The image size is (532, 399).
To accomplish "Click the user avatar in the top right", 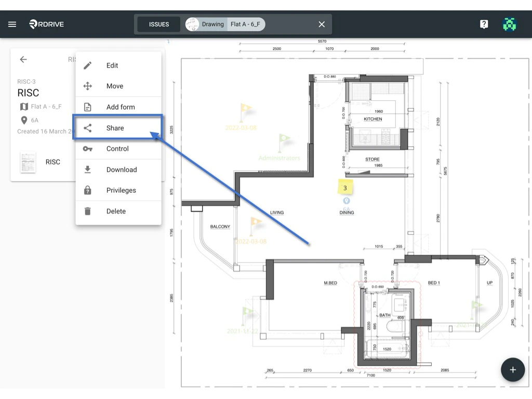I will coord(509,23).
